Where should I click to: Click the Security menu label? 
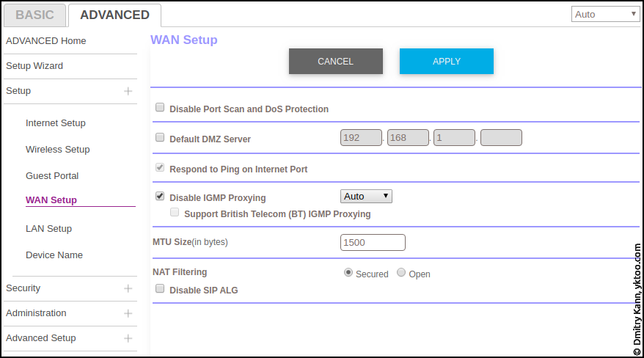[23, 288]
